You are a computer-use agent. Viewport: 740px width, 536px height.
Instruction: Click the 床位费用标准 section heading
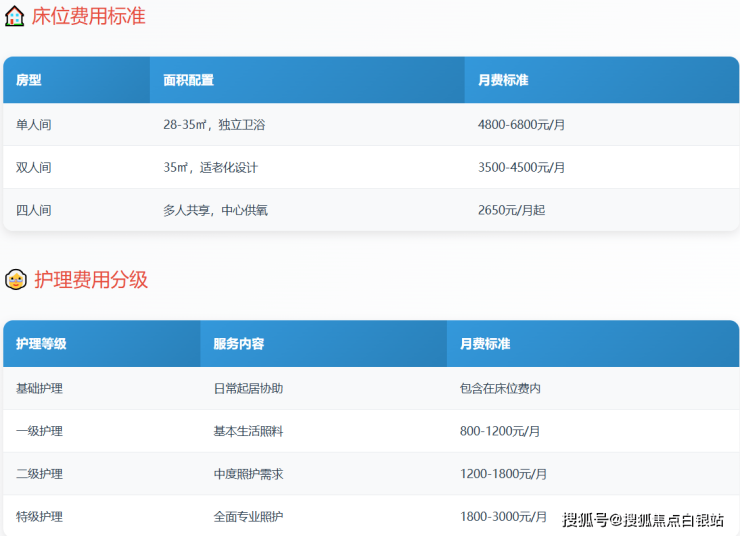point(88,16)
